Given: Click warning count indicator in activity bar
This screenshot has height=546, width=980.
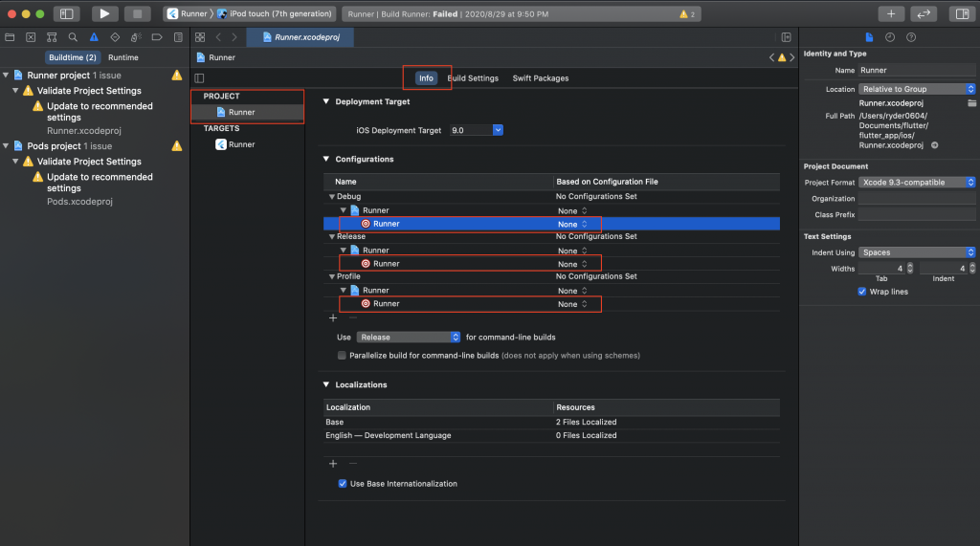Looking at the screenshot, I should coord(687,13).
